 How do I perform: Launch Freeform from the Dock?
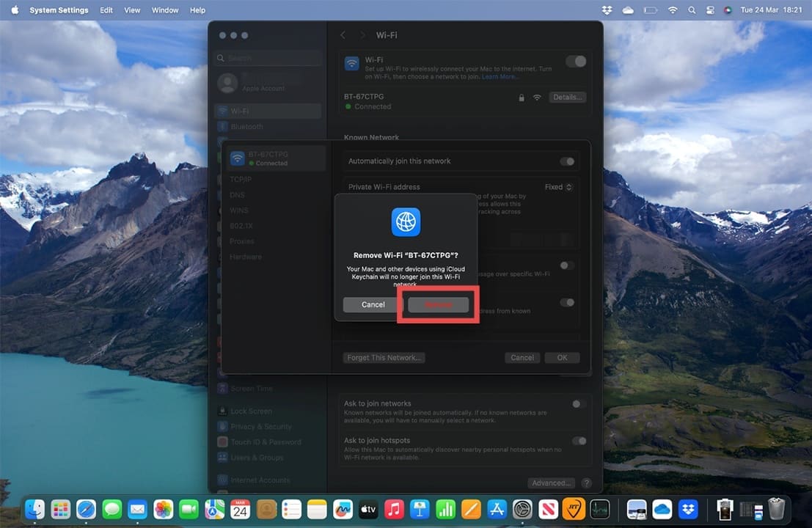(343, 510)
